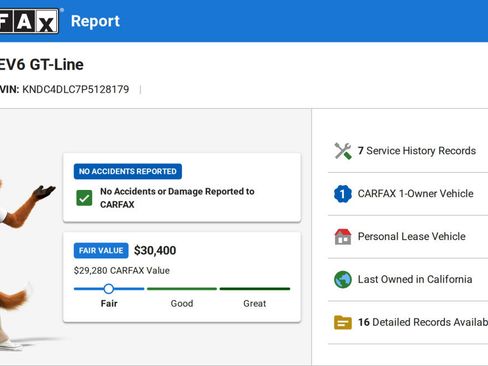Image resolution: width=488 pixels, height=366 pixels.
Task: Click No Accidents or Damage Reported text
Action: [x=177, y=198]
